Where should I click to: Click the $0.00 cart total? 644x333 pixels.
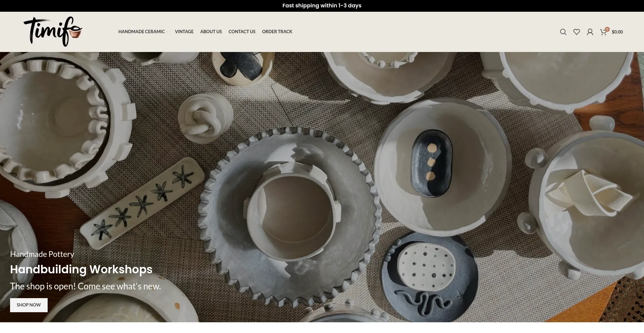(x=617, y=32)
